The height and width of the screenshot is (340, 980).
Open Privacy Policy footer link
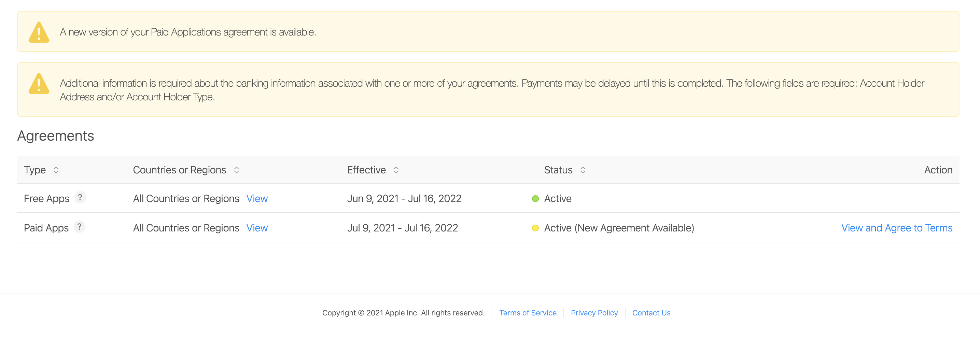click(x=594, y=313)
